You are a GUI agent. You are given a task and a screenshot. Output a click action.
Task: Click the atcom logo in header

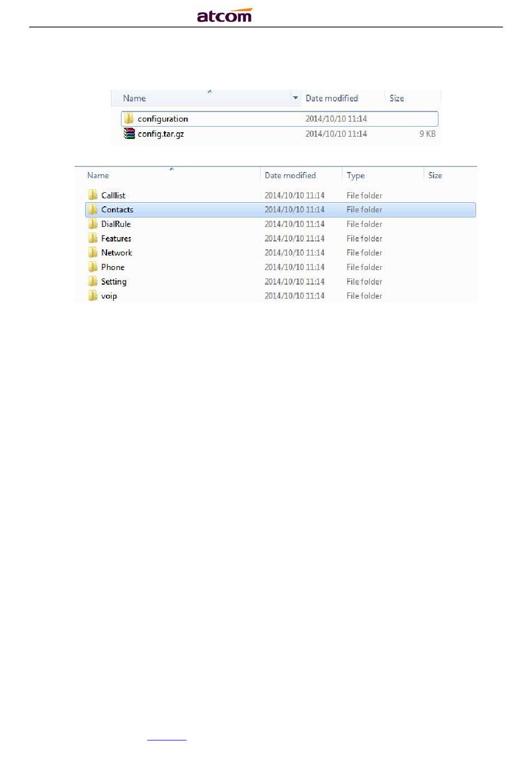click(x=225, y=15)
